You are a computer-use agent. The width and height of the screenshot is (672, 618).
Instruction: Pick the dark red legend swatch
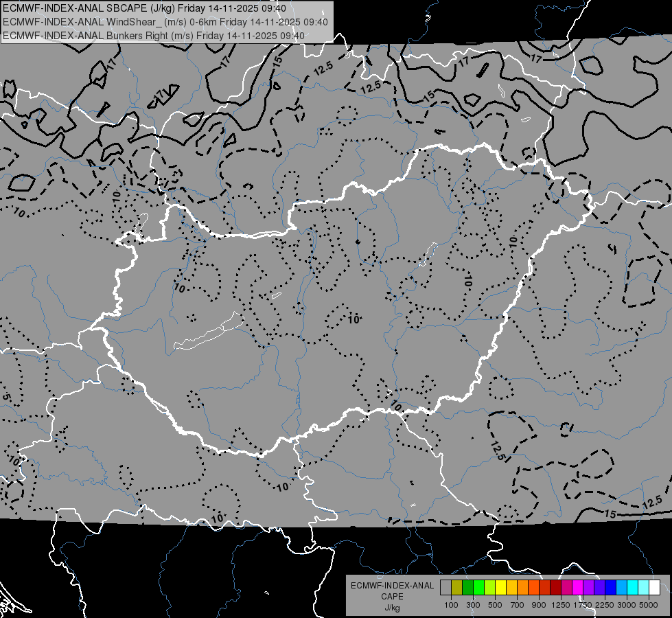[556, 587]
